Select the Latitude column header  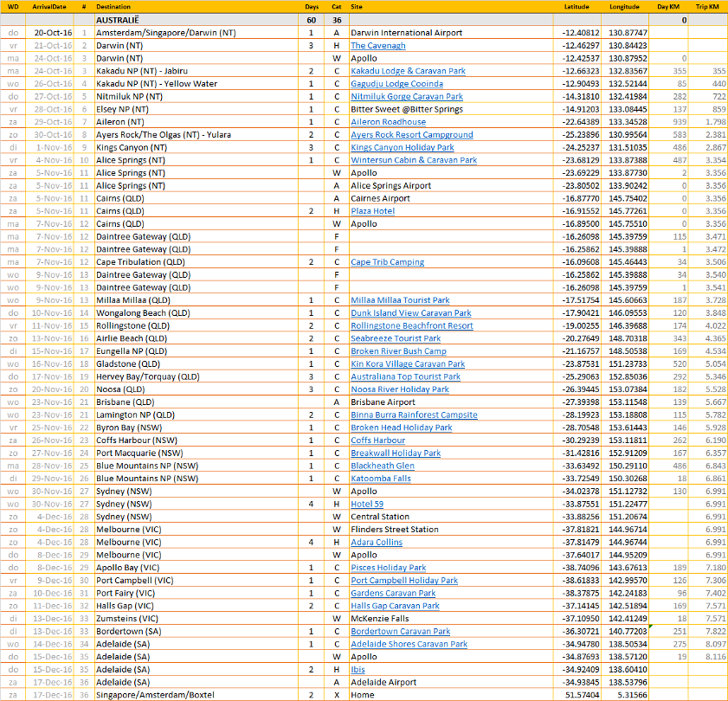pos(577,6)
